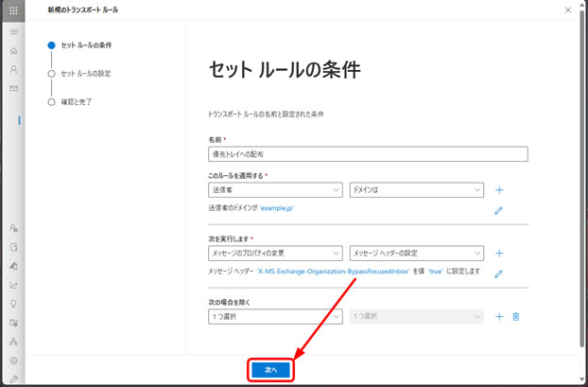Image resolution: width=588 pixels, height=387 pixels.
Task: Open wrench troubleshoot icon in sidebar
Action: click(13, 378)
